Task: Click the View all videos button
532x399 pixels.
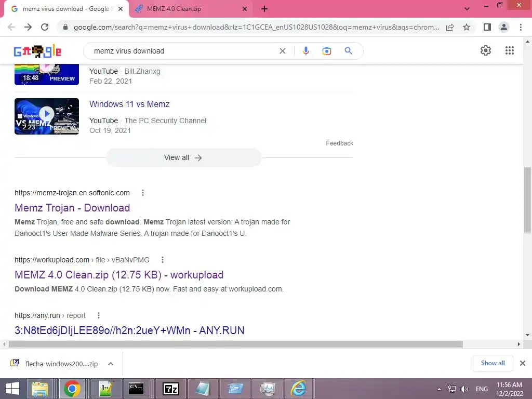Action: (x=183, y=158)
